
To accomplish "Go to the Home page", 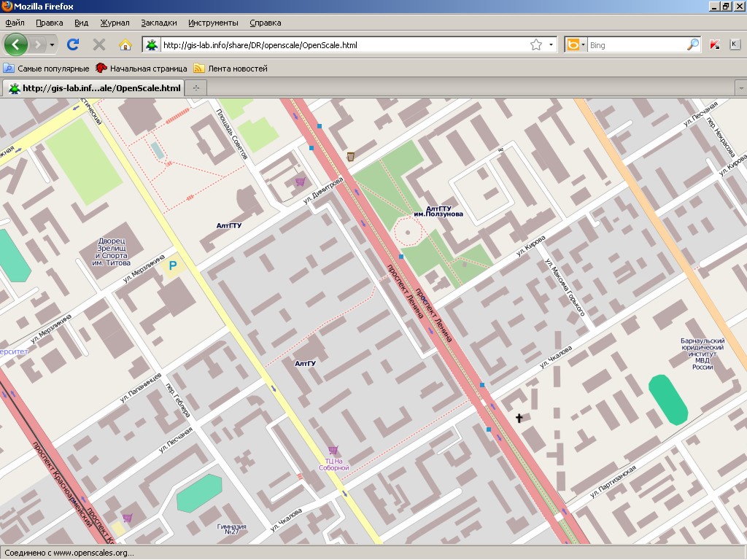I will pos(125,44).
